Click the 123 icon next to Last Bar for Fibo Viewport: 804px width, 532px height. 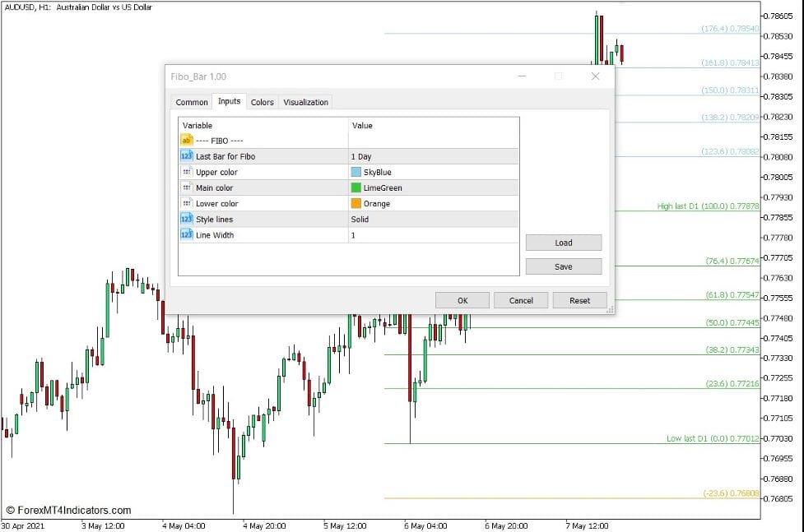[x=186, y=156]
